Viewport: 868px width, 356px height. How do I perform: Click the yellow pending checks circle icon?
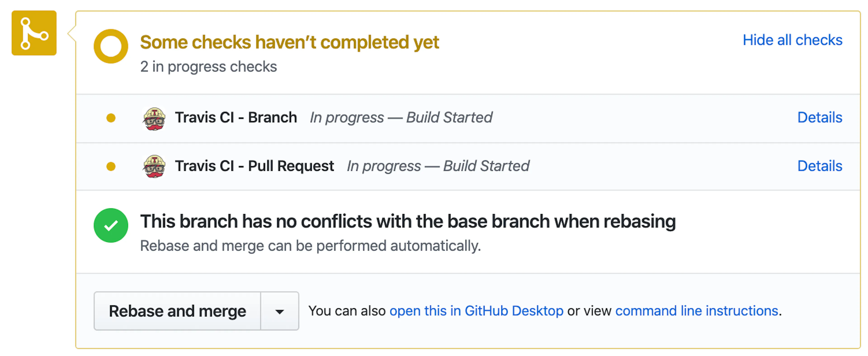[111, 46]
